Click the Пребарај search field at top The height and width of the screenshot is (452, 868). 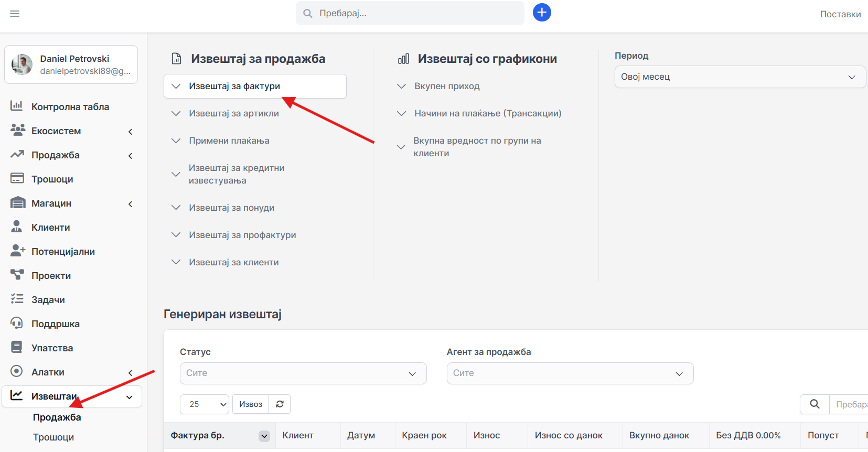pos(414,13)
